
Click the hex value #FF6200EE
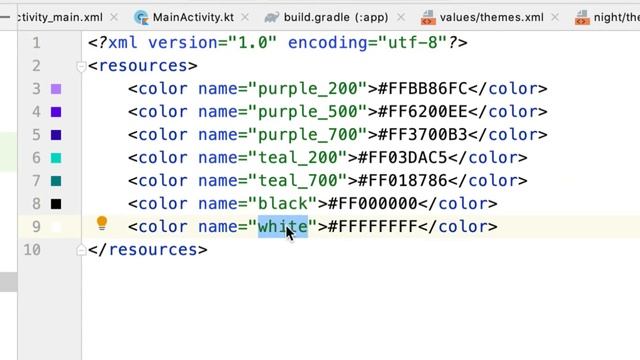click(x=422, y=111)
